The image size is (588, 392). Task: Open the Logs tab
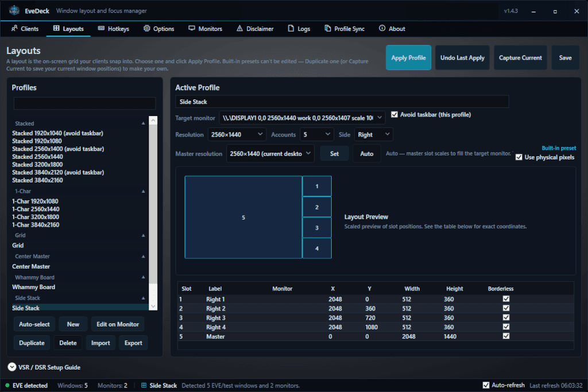click(x=299, y=29)
